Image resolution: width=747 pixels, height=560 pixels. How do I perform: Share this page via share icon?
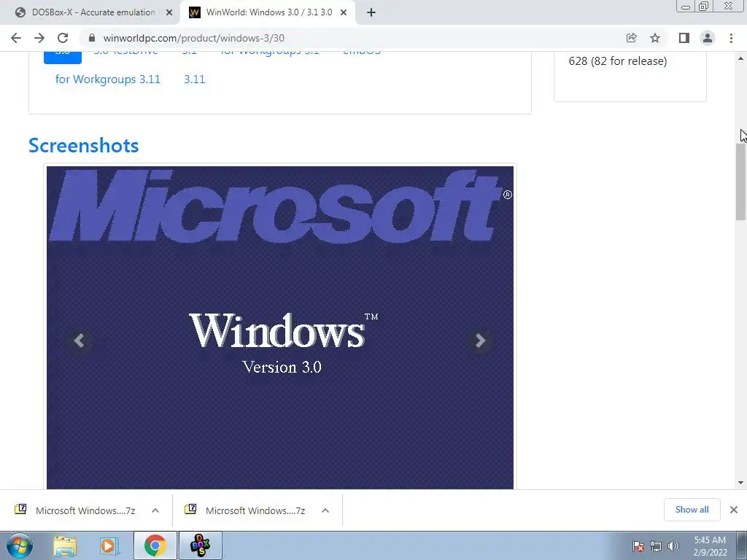tap(631, 38)
